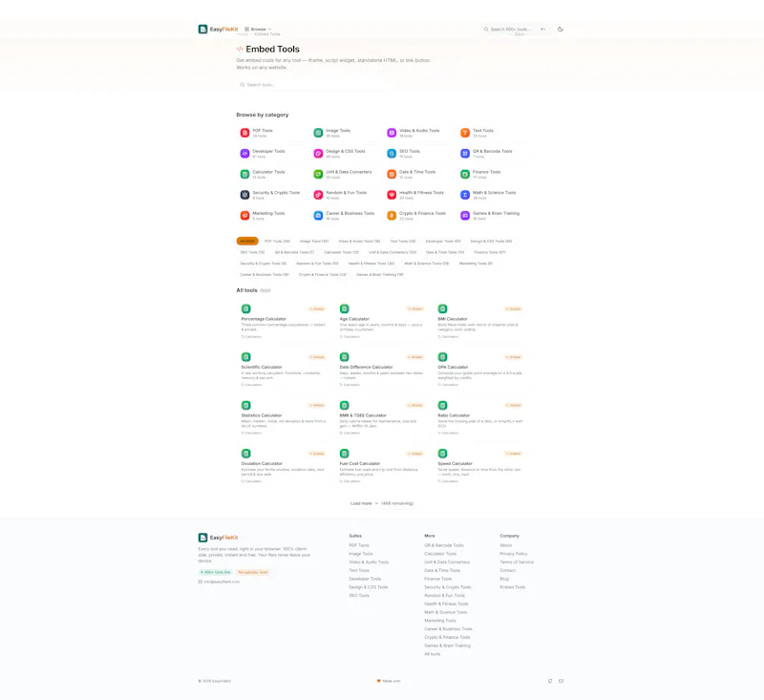Image resolution: width=764 pixels, height=700 pixels.
Task: Filter by 'Calculator Tools' chip
Action: 342,252
